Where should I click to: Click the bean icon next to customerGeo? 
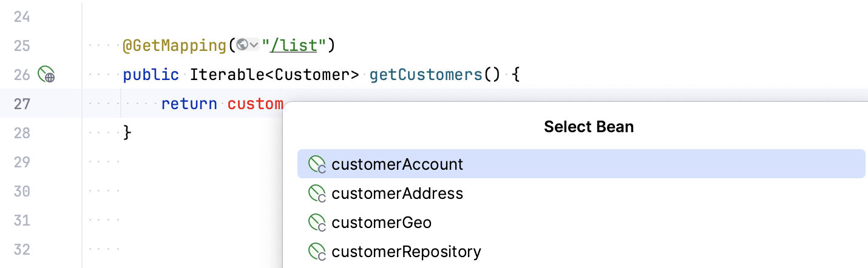click(x=317, y=223)
